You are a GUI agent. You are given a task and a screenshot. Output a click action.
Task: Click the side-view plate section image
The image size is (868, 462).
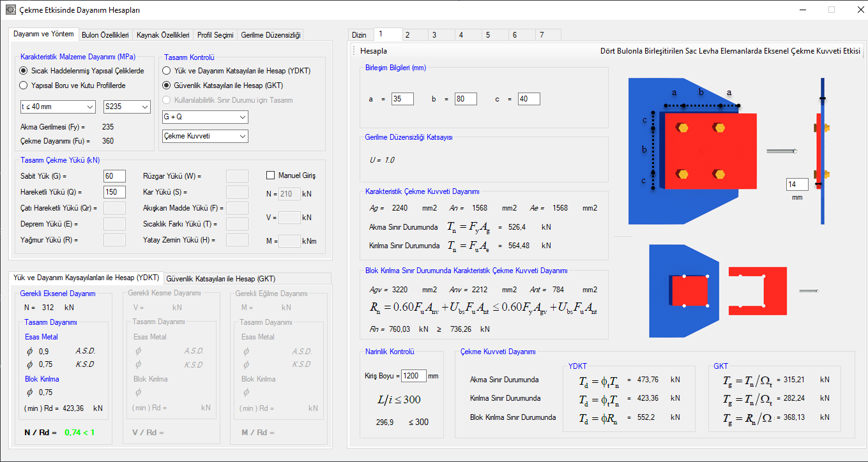[823, 150]
